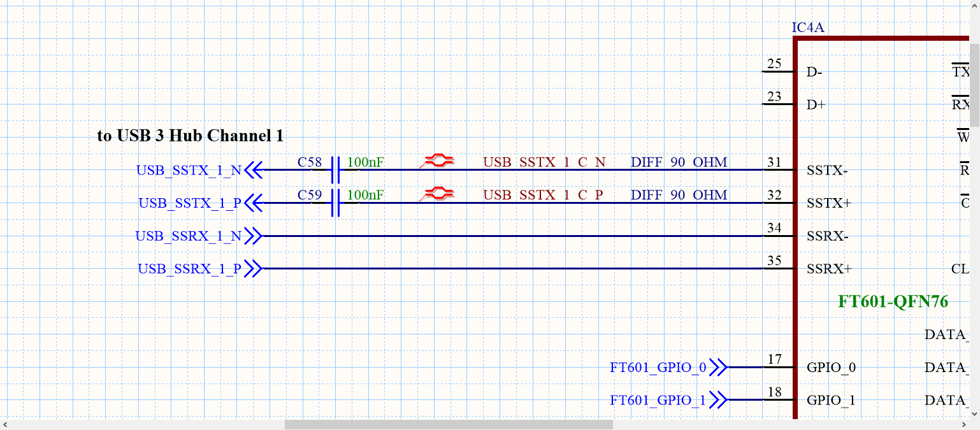Click the vertical scrollbar up arrow
This screenshot has height=430, width=980.
[975, 5]
